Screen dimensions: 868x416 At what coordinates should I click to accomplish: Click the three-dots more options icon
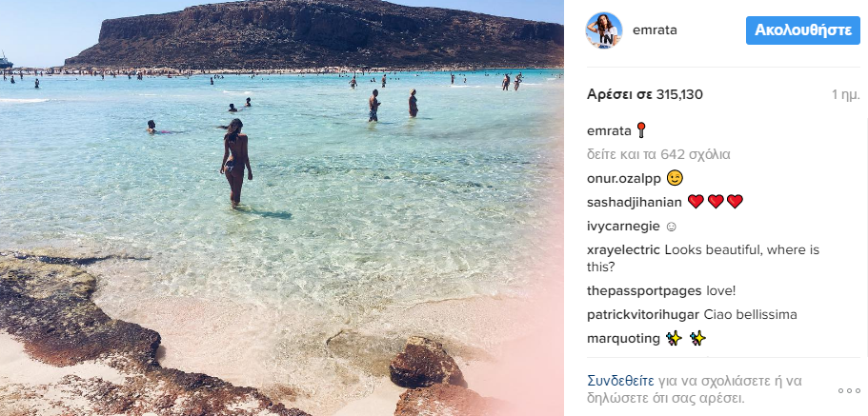[x=849, y=390]
